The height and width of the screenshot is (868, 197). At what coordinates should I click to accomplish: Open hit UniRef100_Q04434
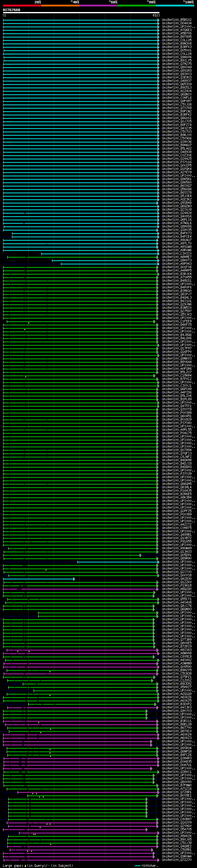(177, 23)
